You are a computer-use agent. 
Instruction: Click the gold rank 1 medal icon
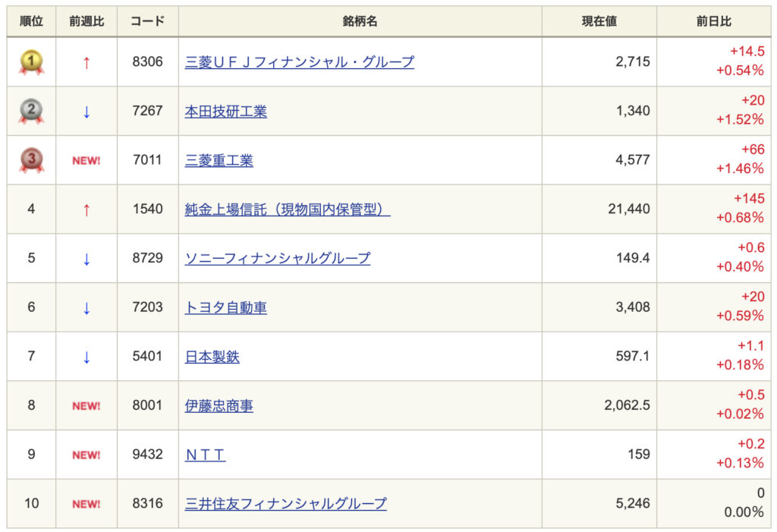31,62
